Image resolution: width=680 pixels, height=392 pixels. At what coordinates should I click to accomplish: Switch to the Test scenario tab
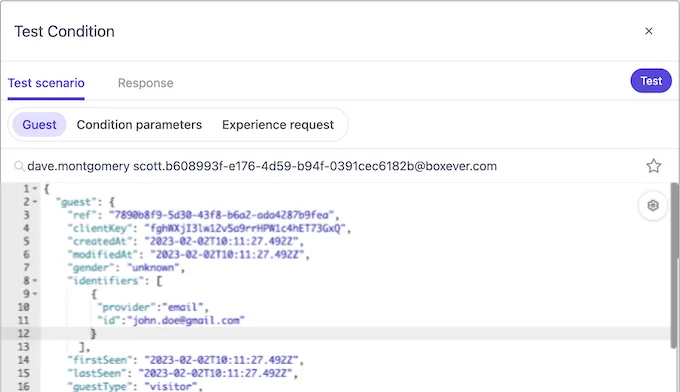click(x=46, y=83)
